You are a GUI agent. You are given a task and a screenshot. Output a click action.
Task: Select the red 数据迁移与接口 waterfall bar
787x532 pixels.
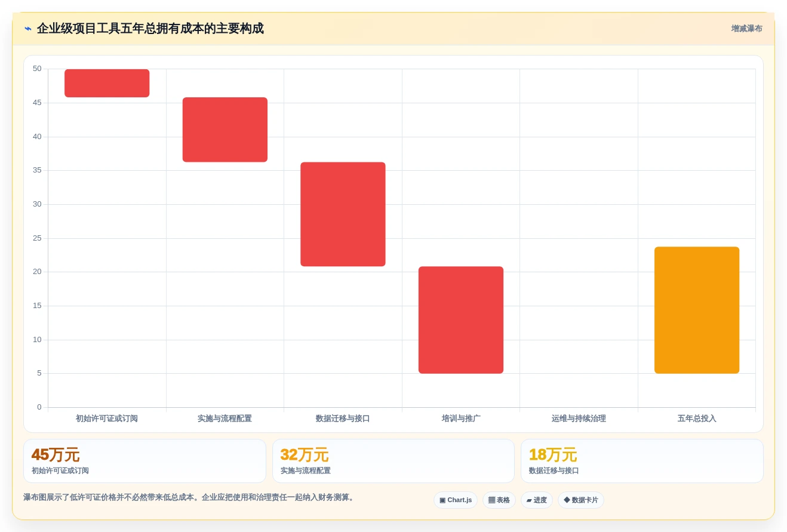(x=343, y=214)
